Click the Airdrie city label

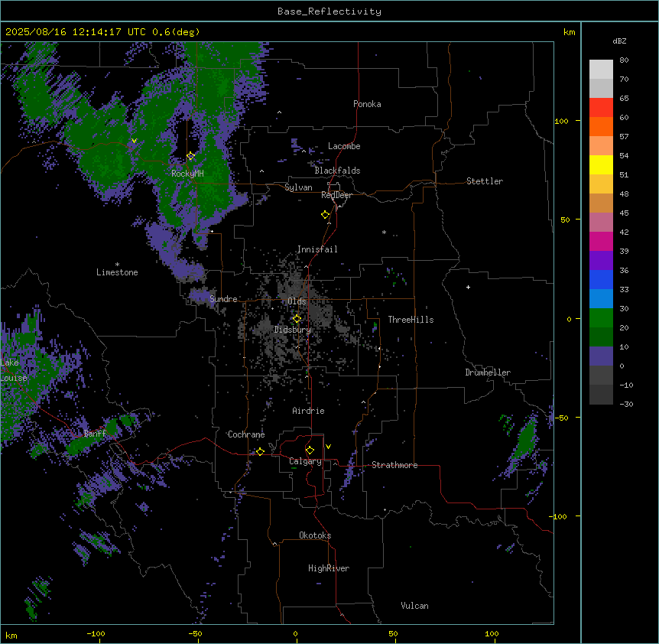click(308, 411)
